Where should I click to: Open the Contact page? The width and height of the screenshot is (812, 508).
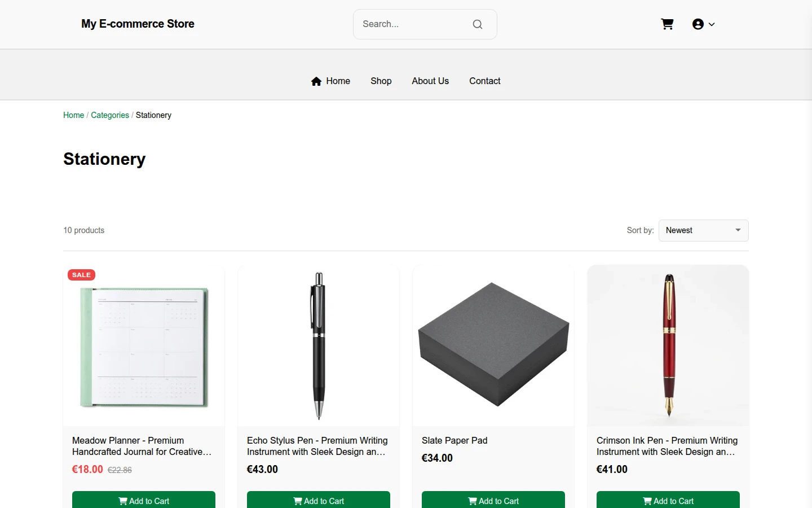click(x=485, y=81)
